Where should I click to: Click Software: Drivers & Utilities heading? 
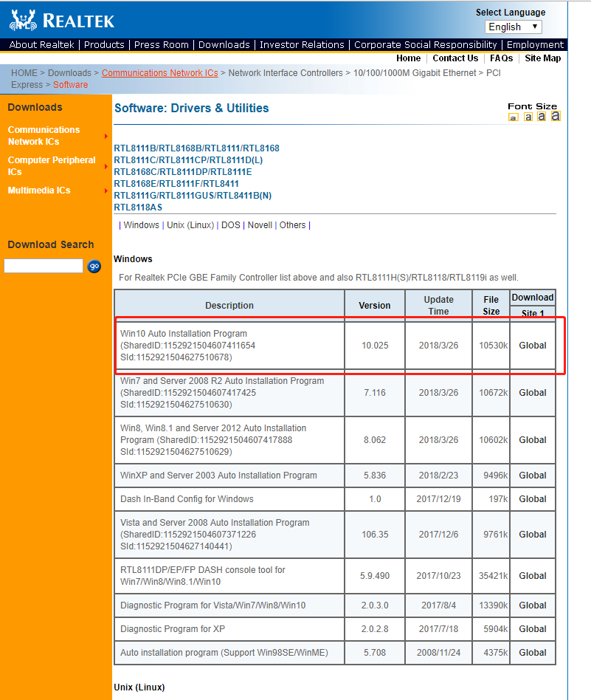(192, 108)
